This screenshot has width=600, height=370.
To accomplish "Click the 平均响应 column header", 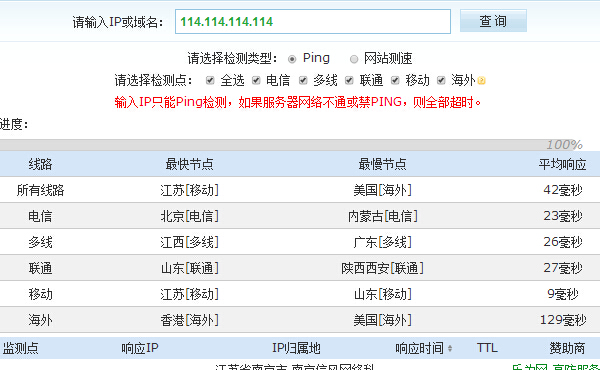I will pyautogui.click(x=562, y=164).
